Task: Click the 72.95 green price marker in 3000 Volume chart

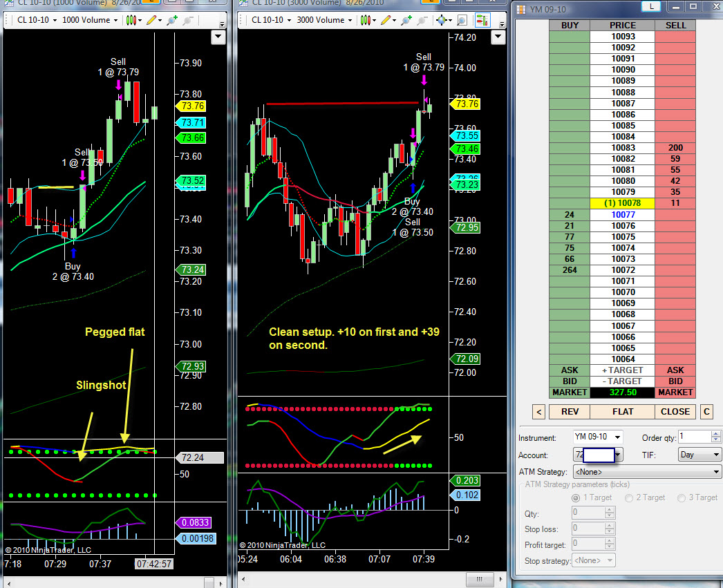Action: click(465, 227)
